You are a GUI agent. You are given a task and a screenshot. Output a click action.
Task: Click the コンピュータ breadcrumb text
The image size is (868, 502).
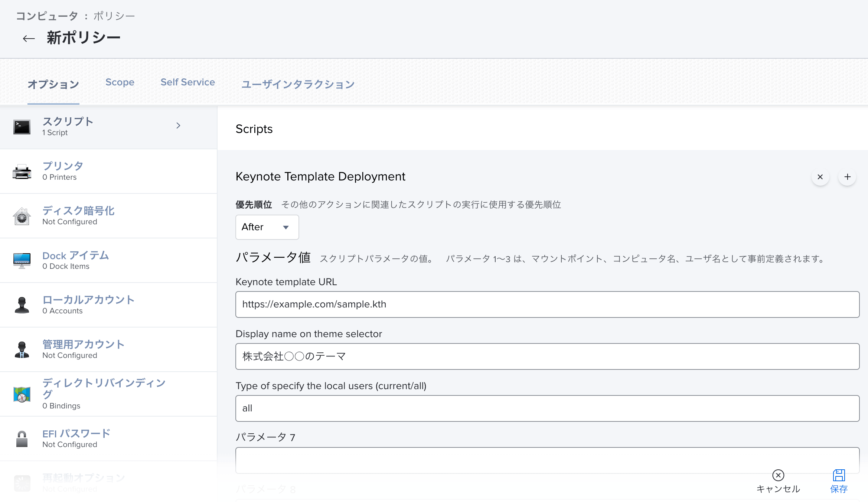[47, 16]
